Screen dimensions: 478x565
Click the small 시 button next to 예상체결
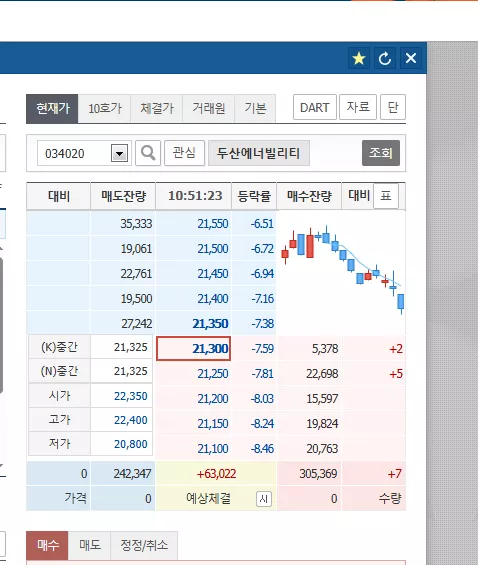(264, 499)
